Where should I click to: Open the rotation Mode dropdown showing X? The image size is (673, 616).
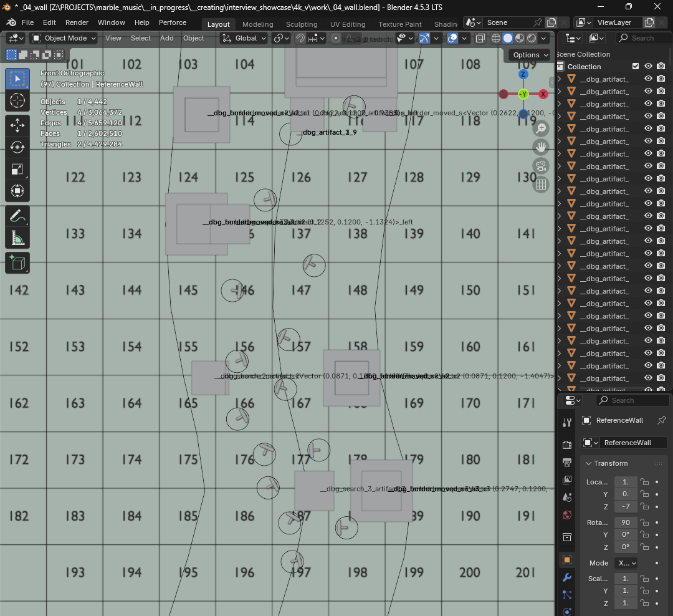coord(626,563)
